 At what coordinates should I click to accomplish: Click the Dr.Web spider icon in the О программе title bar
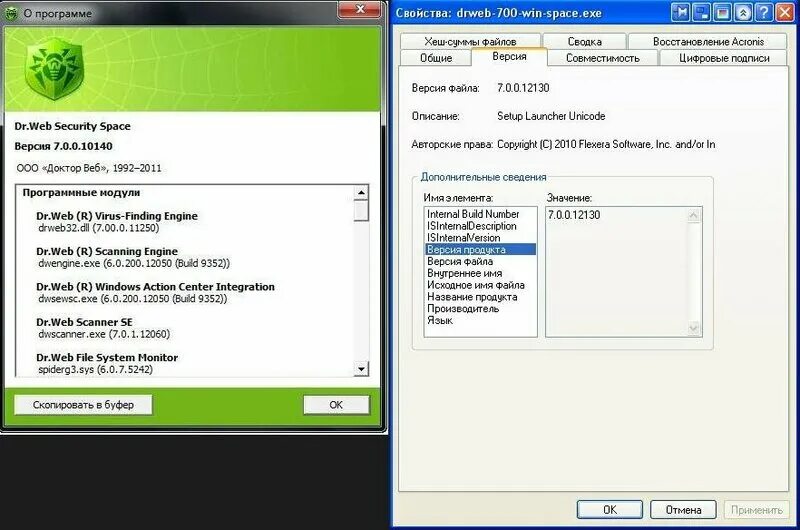11,13
